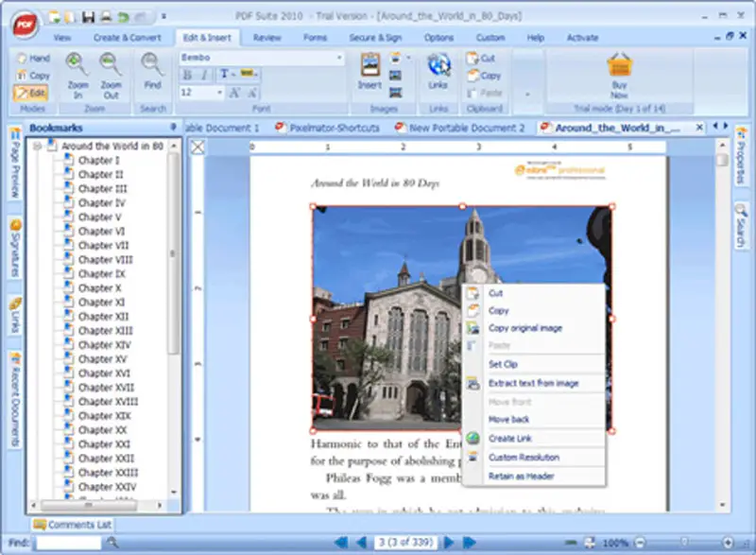Open the Bembo font name dropdown

339,58
